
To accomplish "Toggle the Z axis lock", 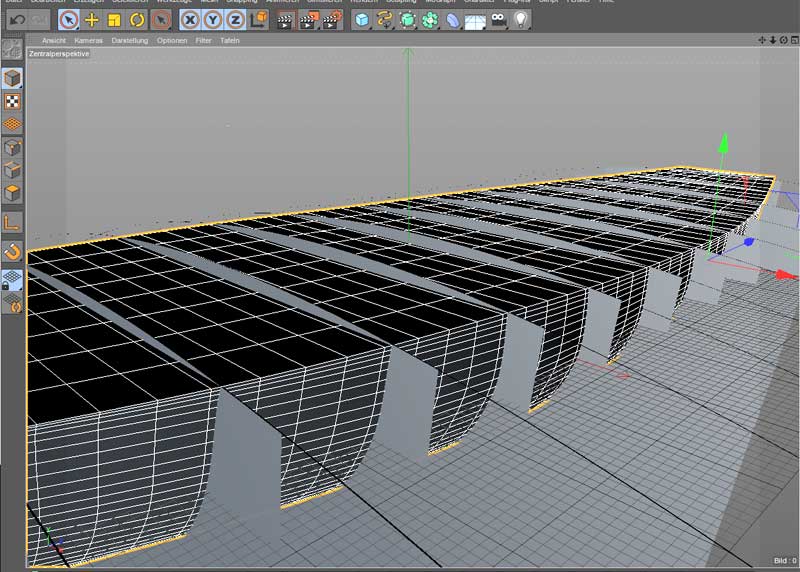I will (x=235, y=19).
